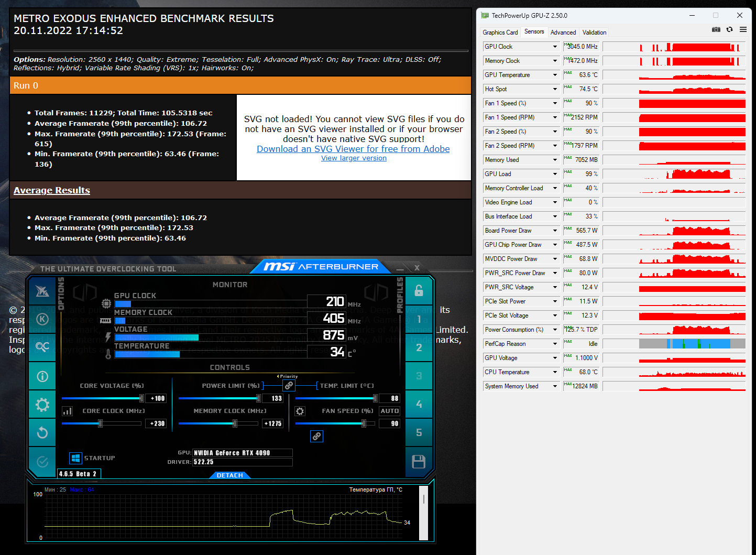756x555 pixels.
Task: Click the GPU-Z application title icon
Action: pos(485,16)
